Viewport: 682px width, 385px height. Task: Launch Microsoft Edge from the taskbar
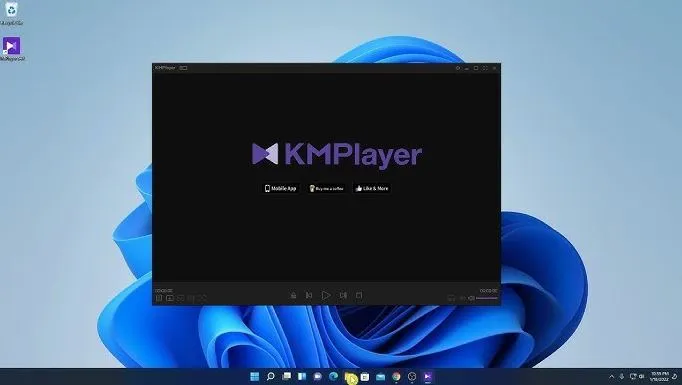pyautogui.click(x=334, y=376)
